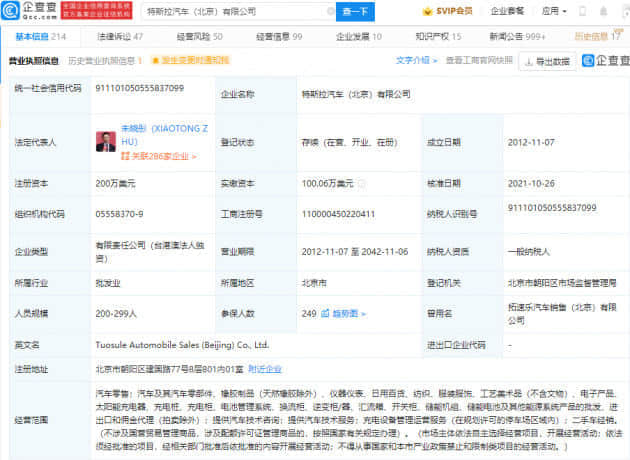630x460 pixels.
Task: Click registered capital value 200万美元
Action: [115, 184]
